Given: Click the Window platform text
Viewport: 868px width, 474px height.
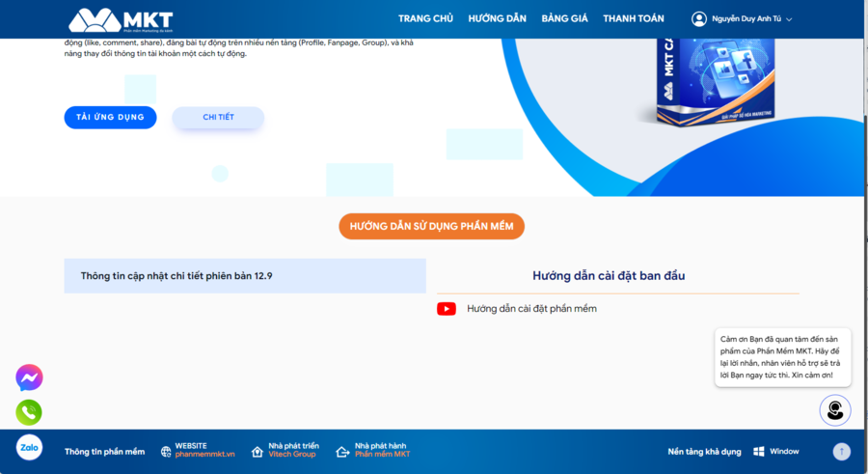Looking at the screenshot, I should [x=784, y=451].
